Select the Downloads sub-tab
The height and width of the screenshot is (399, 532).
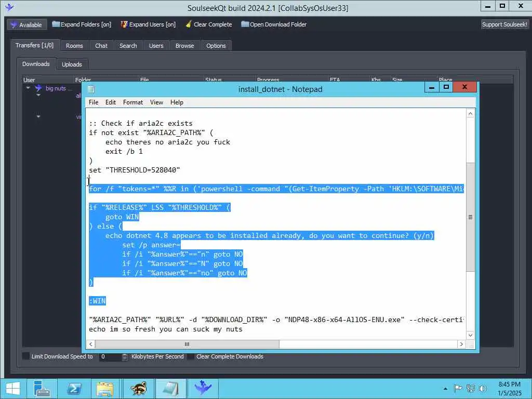(36, 64)
